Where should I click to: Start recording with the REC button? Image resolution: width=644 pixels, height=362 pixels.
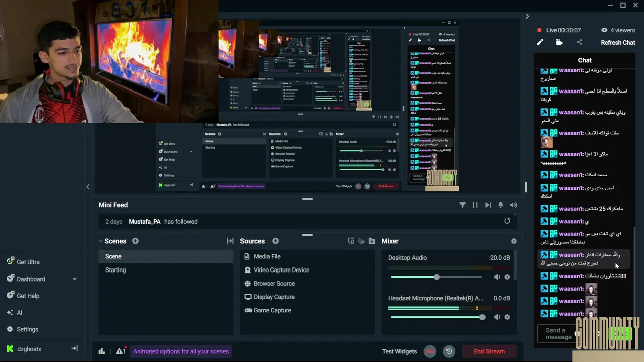click(x=430, y=351)
